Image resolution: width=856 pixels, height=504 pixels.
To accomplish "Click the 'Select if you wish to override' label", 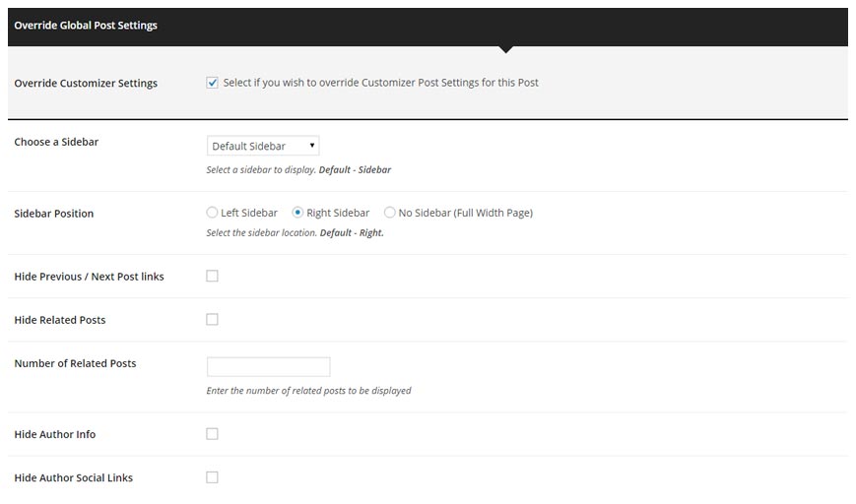I will coord(380,83).
